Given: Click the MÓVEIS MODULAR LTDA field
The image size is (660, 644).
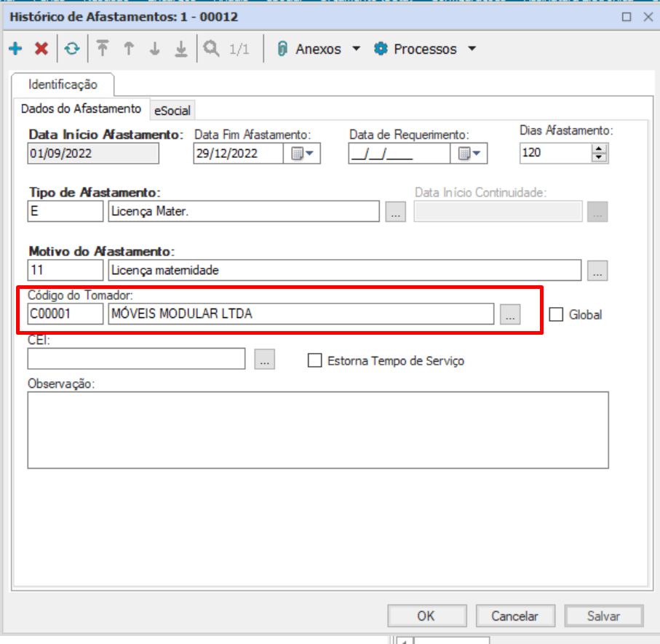Looking at the screenshot, I should tap(301, 314).
